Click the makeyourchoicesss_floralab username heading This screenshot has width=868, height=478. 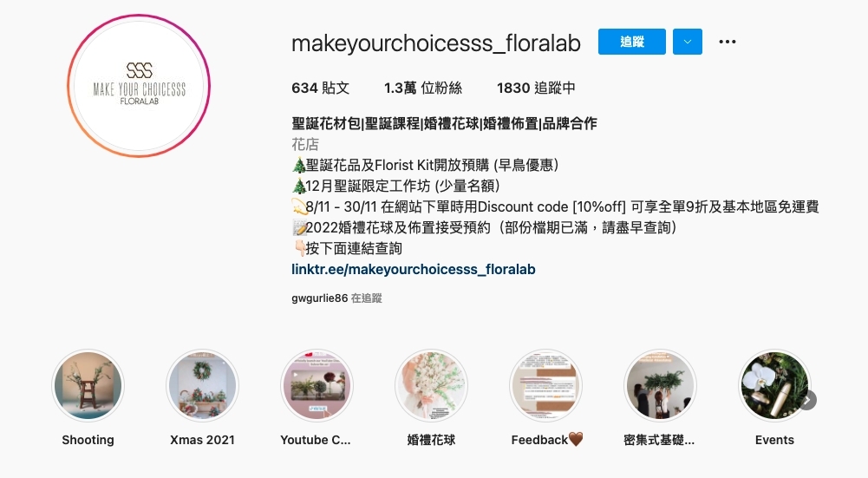tap(436, 43)
